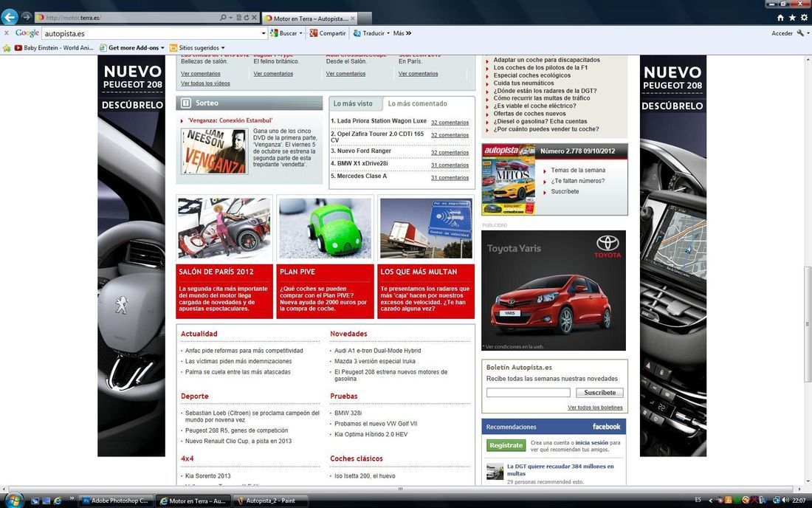Open the Baby Einstein favorites link
Screen dimensions: 812x508
pyautogui.click(x=54, y=48)
